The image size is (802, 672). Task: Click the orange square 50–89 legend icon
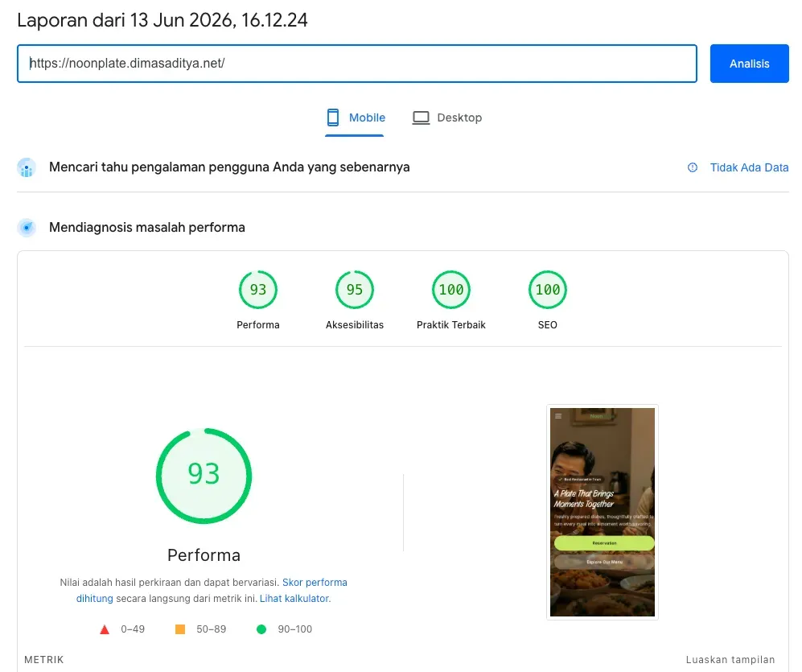pos(180,629)
